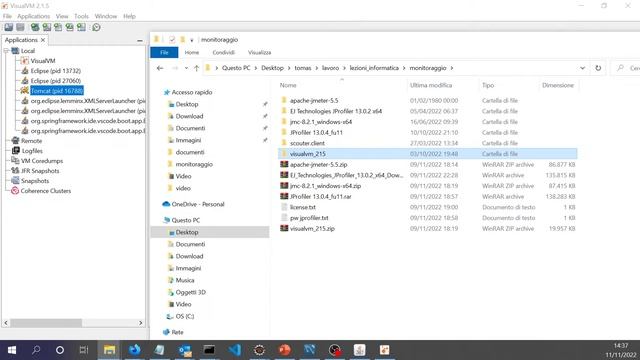Go up one folder level in Explorer

click(x=196, y=68)
